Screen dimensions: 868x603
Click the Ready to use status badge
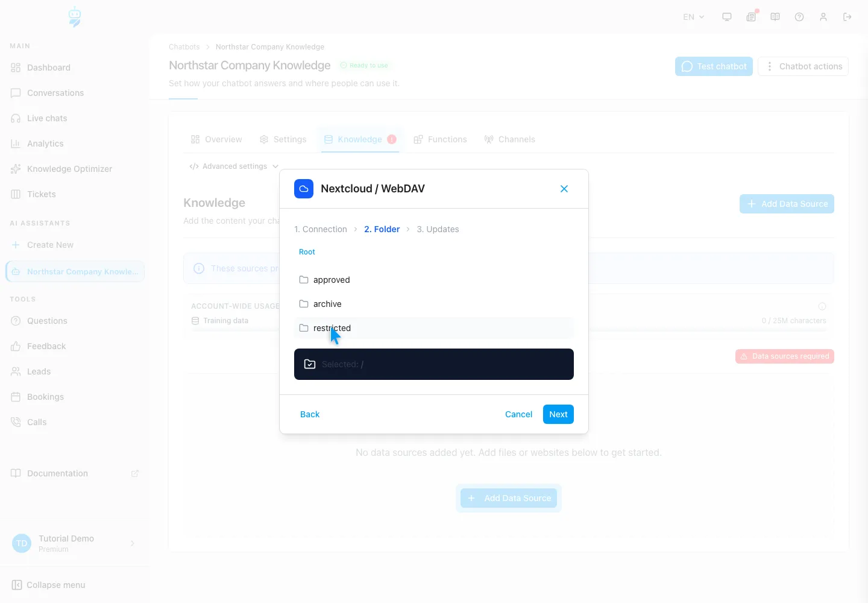pyautogui.click(x=364, y=65)
